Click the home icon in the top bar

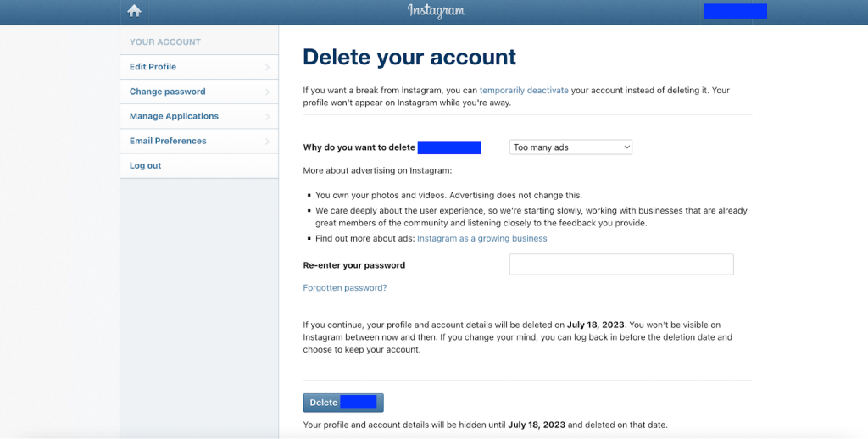134,11
